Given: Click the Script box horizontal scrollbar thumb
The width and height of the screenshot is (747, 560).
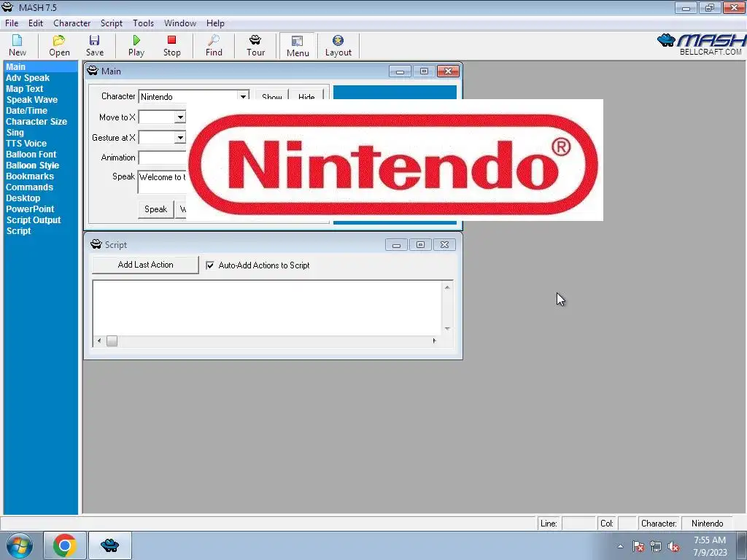Looking at the screenshot, I should (112, 341).
